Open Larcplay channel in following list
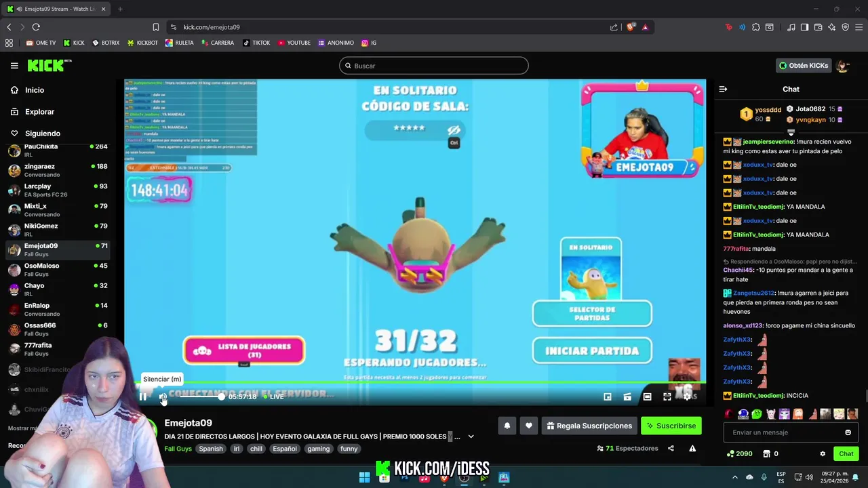This screenshot has width=868, height=488. [58, 190]
